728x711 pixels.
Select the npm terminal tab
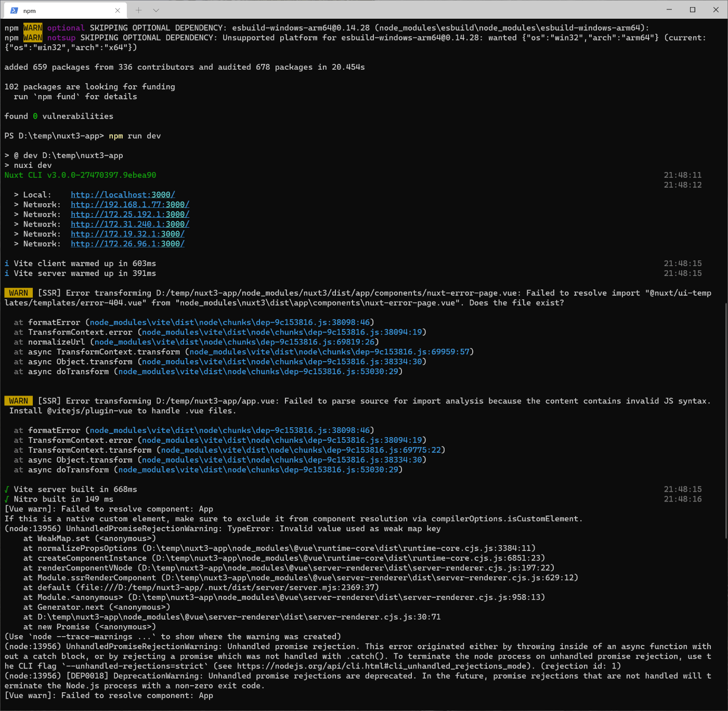(65, 10)
